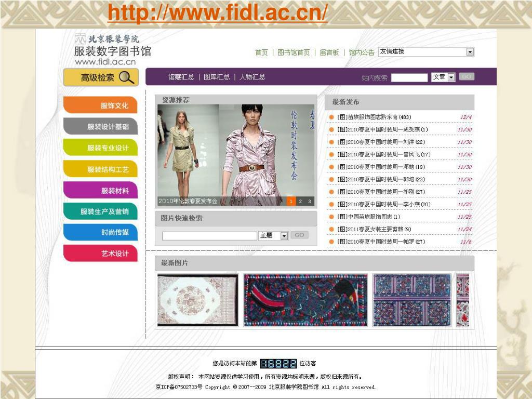Click the 北京服装学院 服装数字图书馆 logo
The height and width of the screenshot is (399, 532).
(112, 49)
